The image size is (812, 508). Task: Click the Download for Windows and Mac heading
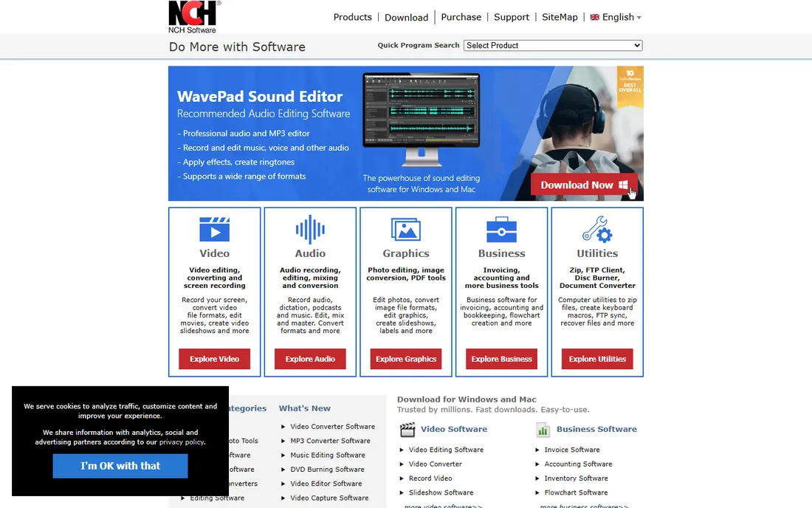point(467,399)
